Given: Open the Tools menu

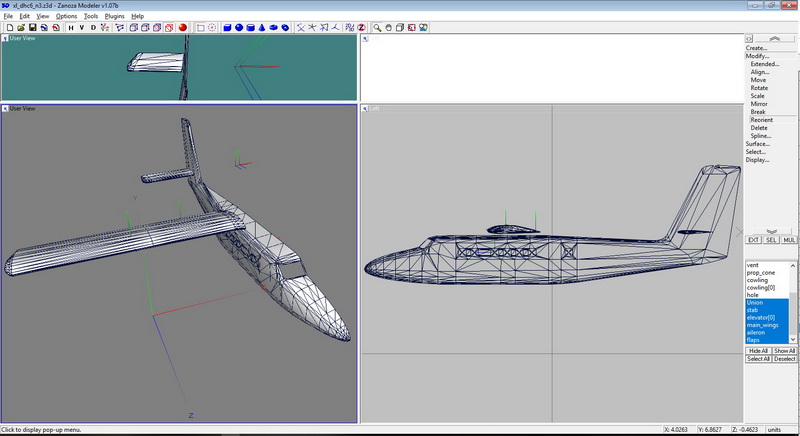Looking at the screenshot, I should [91, 16].
